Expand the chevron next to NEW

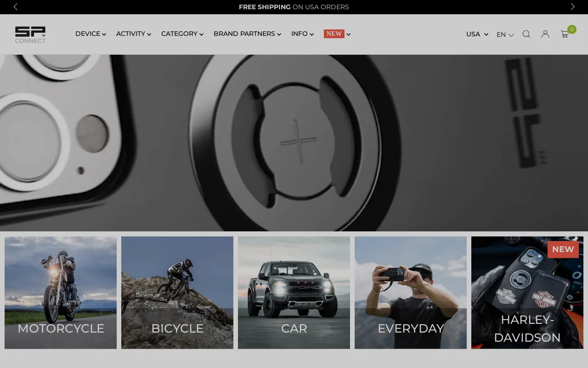(x=349, y=34)
